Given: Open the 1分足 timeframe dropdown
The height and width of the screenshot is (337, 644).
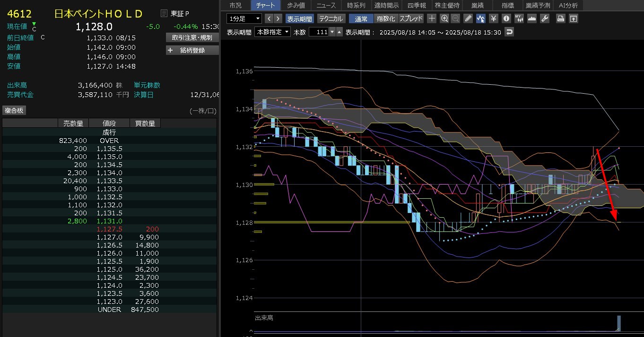Looking at the screenshot, I should tap(244, 18).
